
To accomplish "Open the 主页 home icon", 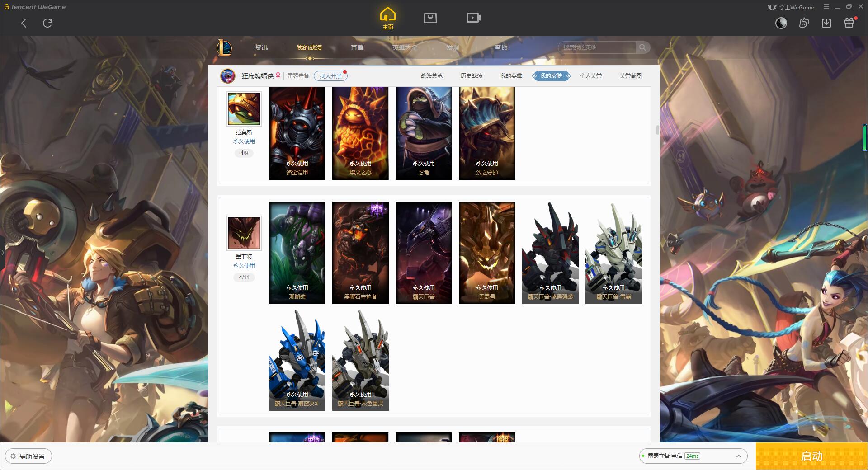I will tap(387, 19).
